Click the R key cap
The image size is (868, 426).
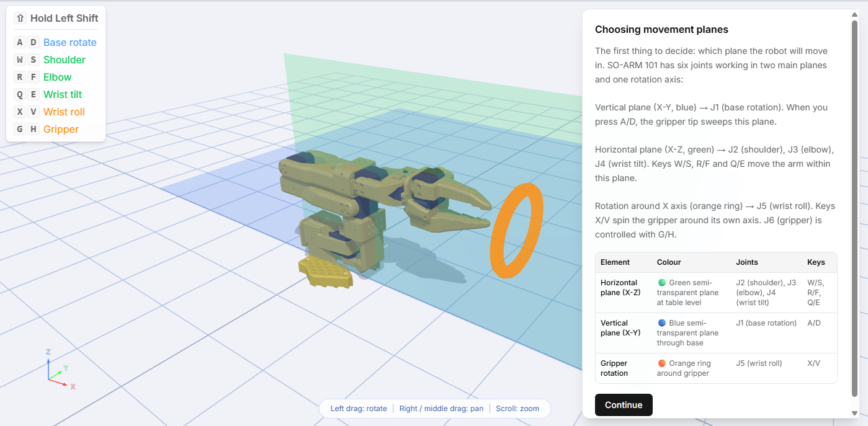[x=20, y=77]
